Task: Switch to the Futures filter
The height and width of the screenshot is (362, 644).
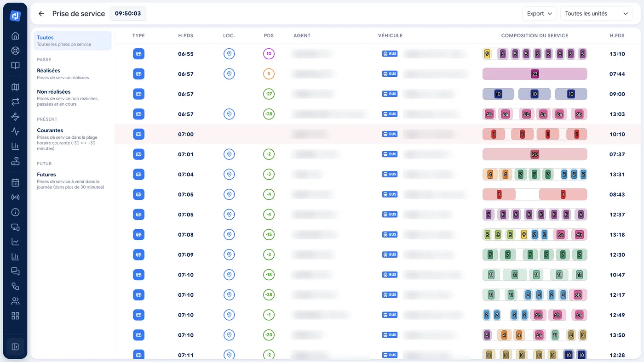Action: (72, 181)
